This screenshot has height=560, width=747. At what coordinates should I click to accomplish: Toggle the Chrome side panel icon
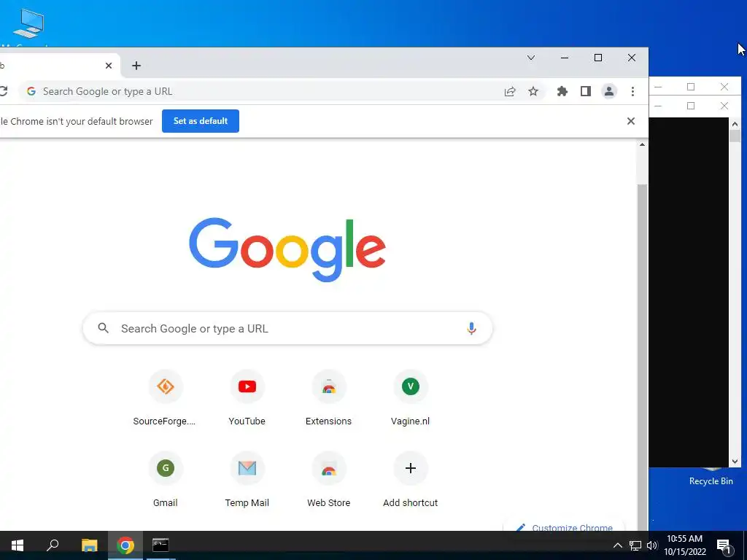(586, 91)
